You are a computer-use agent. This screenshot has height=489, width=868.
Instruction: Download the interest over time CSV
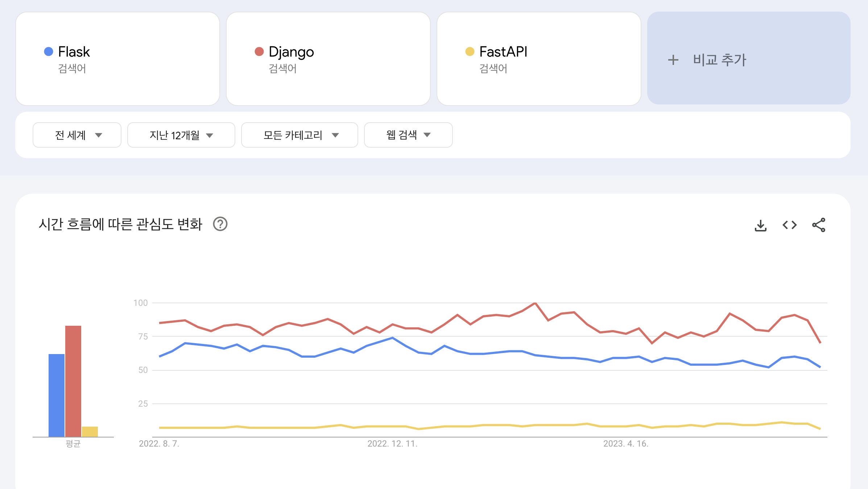click(760, 225)
